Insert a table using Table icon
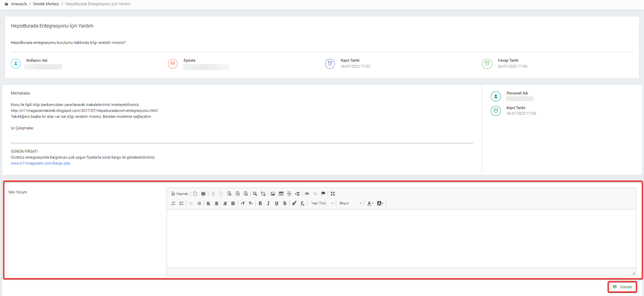The height and width of the screenshot is (296, 644). [x=281, y=194]
